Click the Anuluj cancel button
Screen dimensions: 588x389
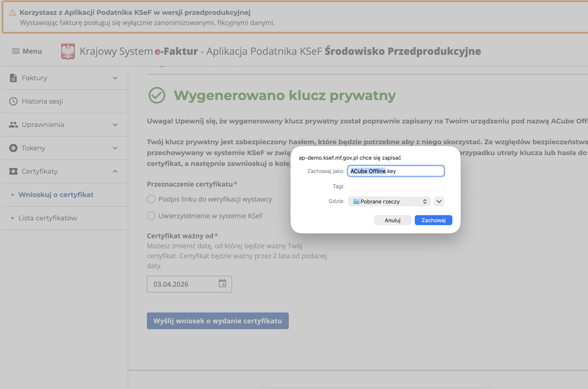[392, 220]
